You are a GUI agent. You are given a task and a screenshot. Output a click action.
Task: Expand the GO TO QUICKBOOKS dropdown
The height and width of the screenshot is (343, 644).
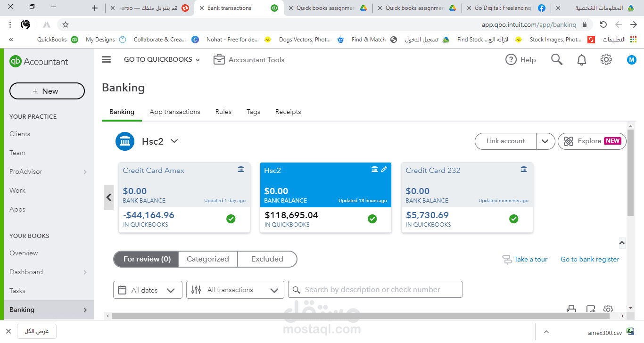pos(162,60)
